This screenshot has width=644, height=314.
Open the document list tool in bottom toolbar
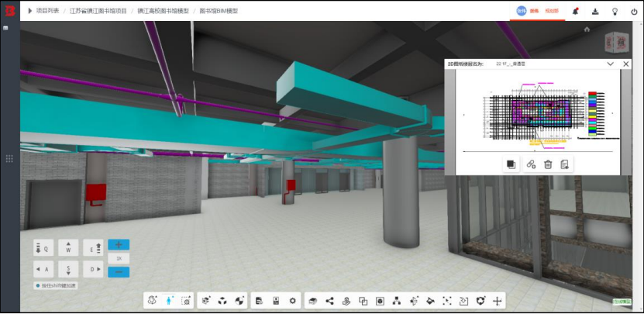(x=259, y=301)
